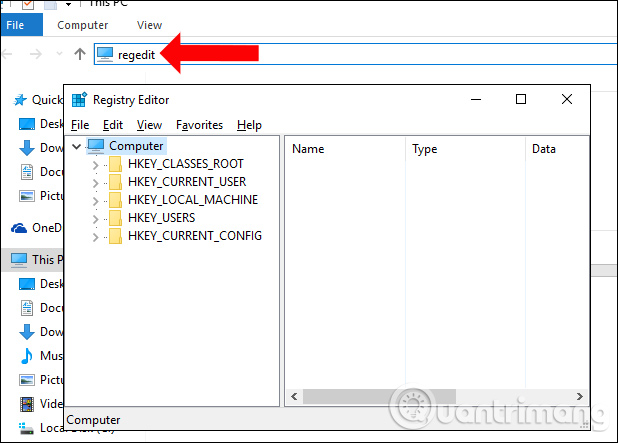Open the recent locations dropdown arrow

(59, 54)
